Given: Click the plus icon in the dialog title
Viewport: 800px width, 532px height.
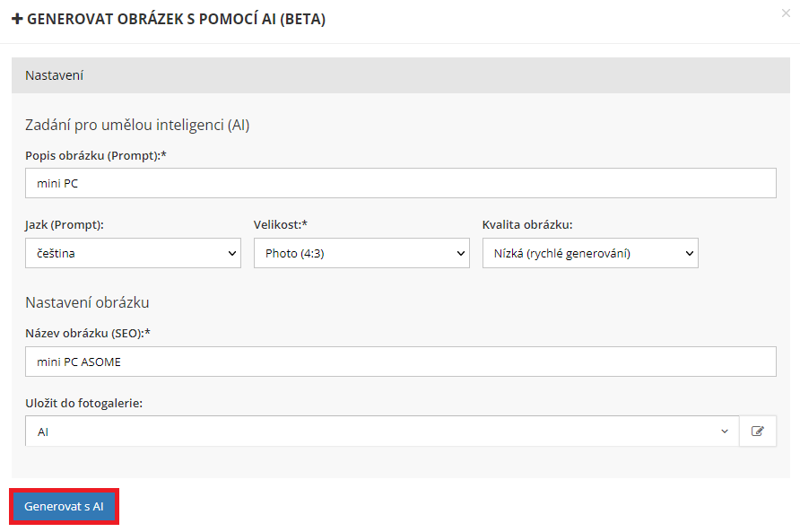Looking at the screenshot, I should pyautogui.click(x=17, y=19).
